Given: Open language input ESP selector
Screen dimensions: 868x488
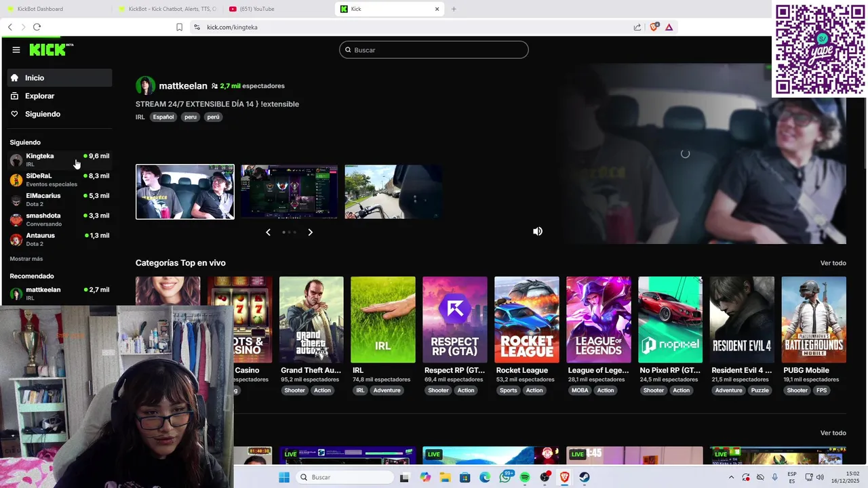Looking at the screenshot, I should point(792,477).
